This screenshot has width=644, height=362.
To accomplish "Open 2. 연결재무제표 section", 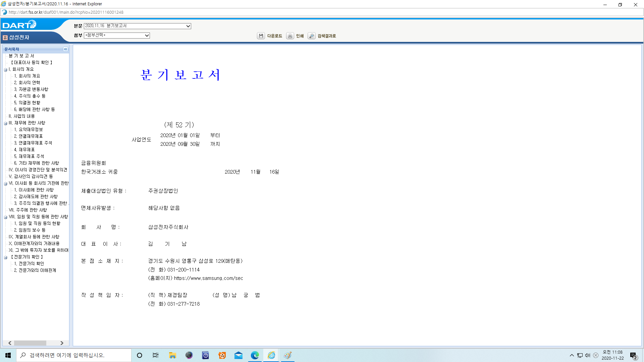I will (29, 136).
